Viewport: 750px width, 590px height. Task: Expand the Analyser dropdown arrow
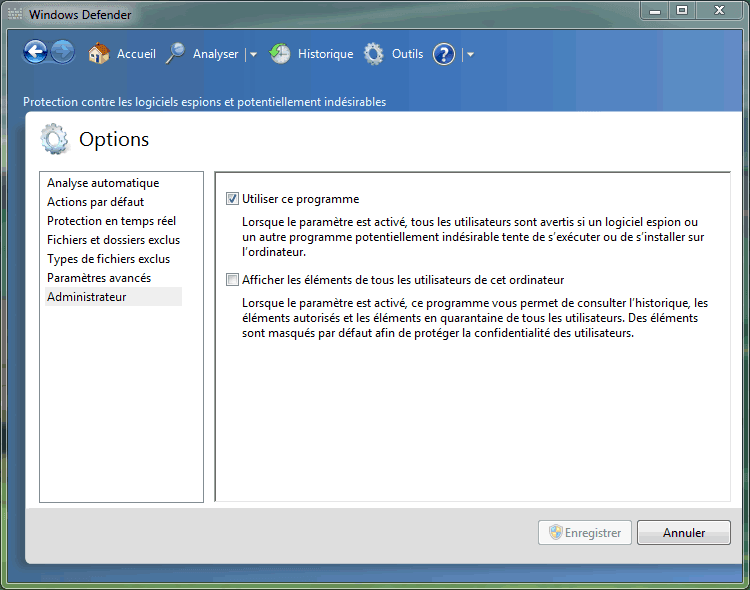(x=254, y=55)
